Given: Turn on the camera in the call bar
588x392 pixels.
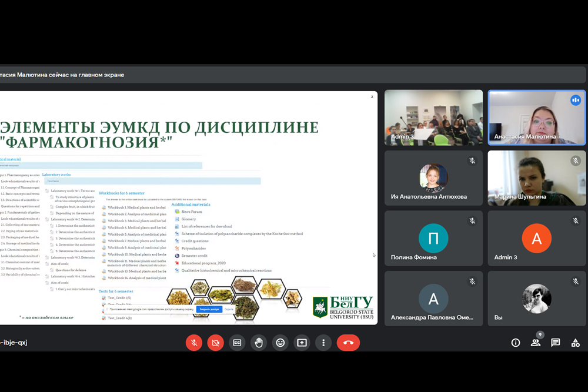Looking at the screenshot, I should pyautogui.click(x=216, y=343).
